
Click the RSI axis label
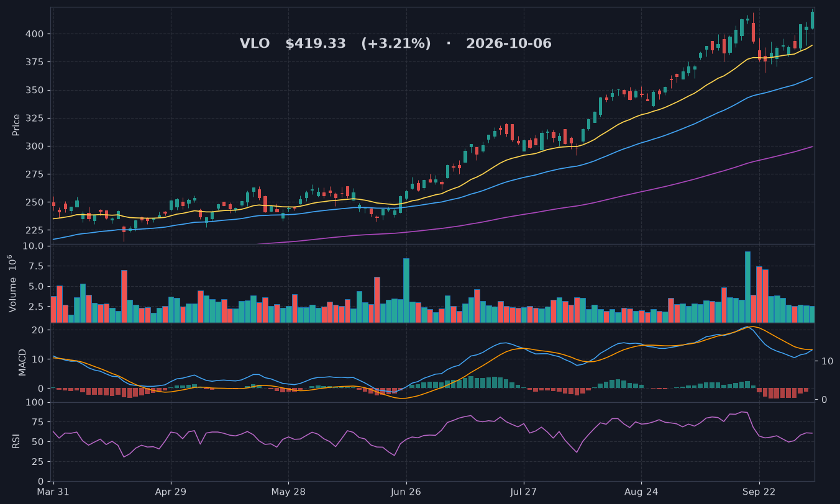[16, 441]
